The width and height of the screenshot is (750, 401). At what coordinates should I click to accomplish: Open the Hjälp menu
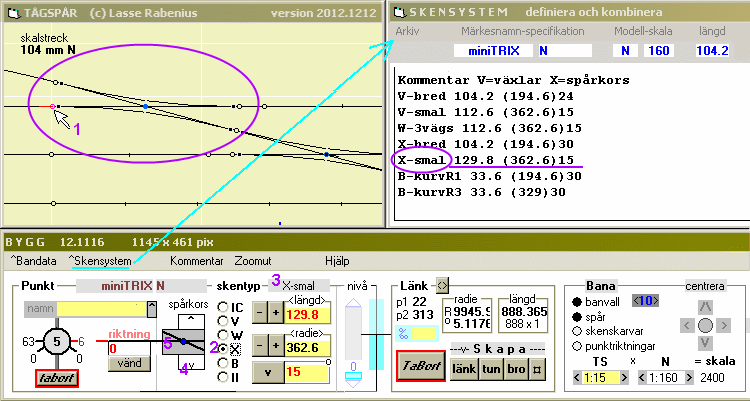(337, 261)
